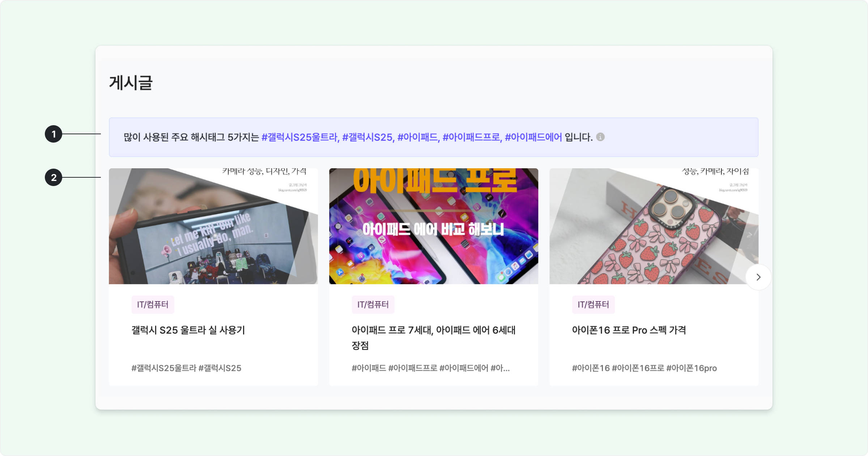Open post title 갤럭시 S25 울트라 실 사용기
Viewport: 868px width, 456px height.
pos(188,330)
